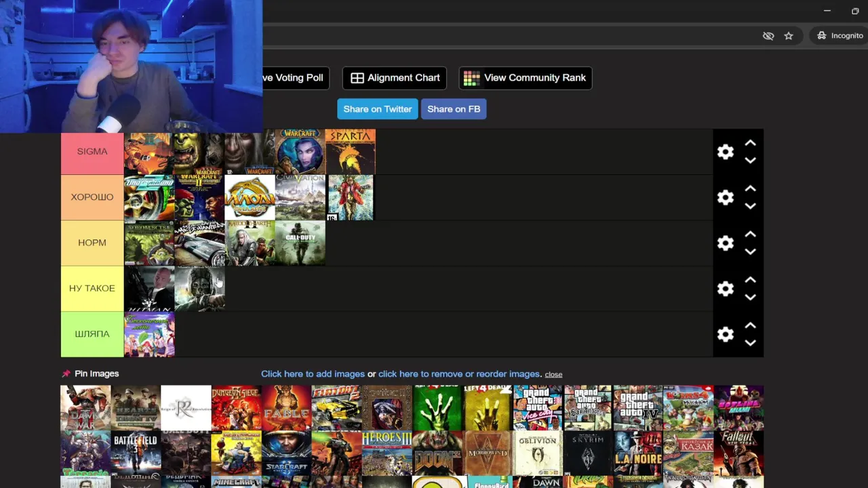Move SIGMA row down with arrow
This screenshot has width=868, height=488.
[x=750, y=161]
